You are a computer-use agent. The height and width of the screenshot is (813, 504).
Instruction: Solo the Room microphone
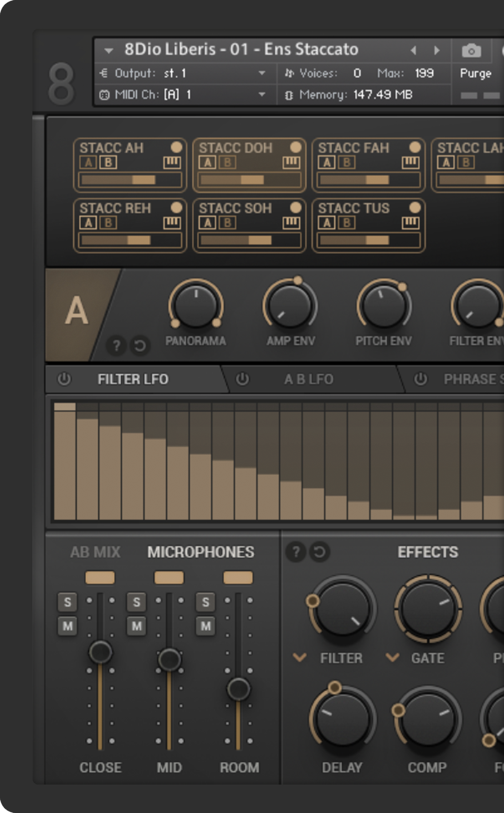[x=206, y=602]
